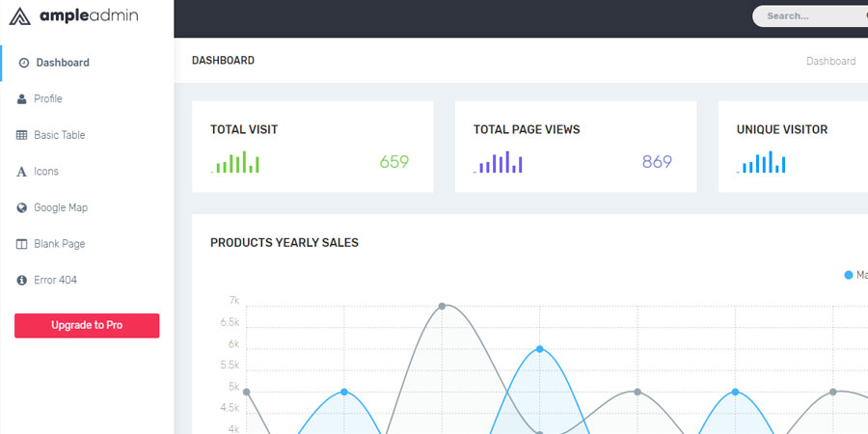The image size is (868, 434).
Task: Click the 5.5k y-axis label
Action: coord(230,366)
